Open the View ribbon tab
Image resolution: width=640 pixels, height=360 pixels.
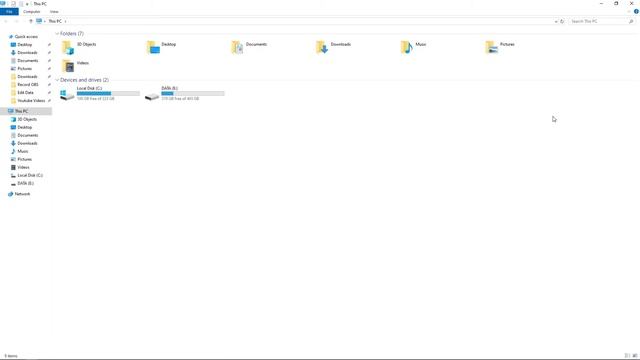point(54,11)
